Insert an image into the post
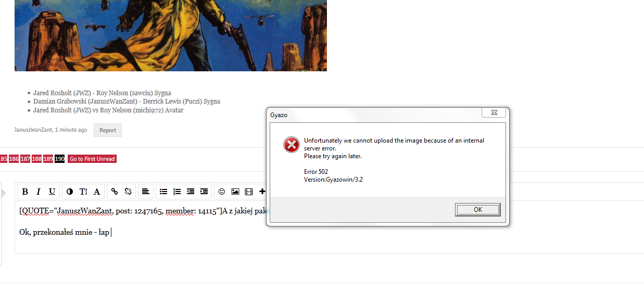 235,192
